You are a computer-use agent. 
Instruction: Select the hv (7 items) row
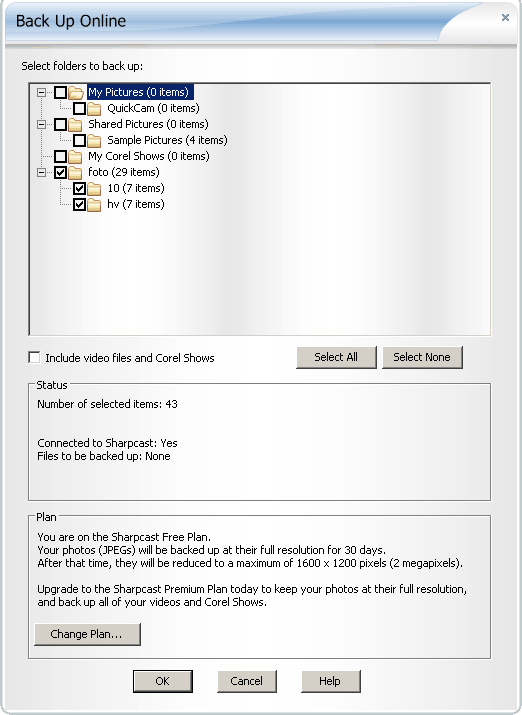(136, 204)
